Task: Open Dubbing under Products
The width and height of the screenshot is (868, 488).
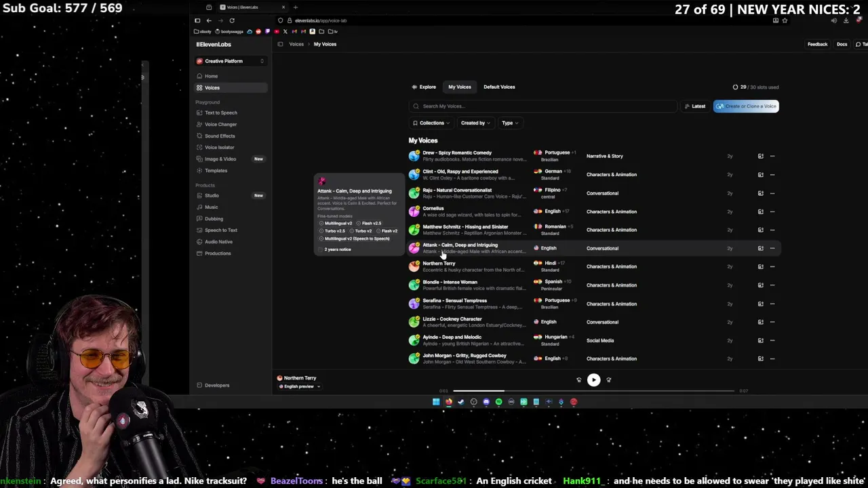Action: [214, 218]
